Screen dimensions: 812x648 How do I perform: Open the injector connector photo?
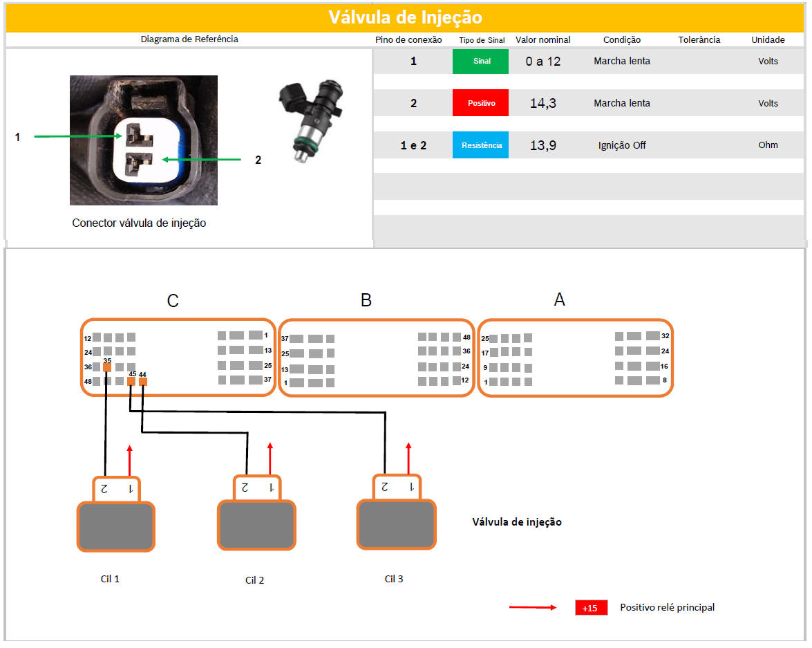(144, 140)
